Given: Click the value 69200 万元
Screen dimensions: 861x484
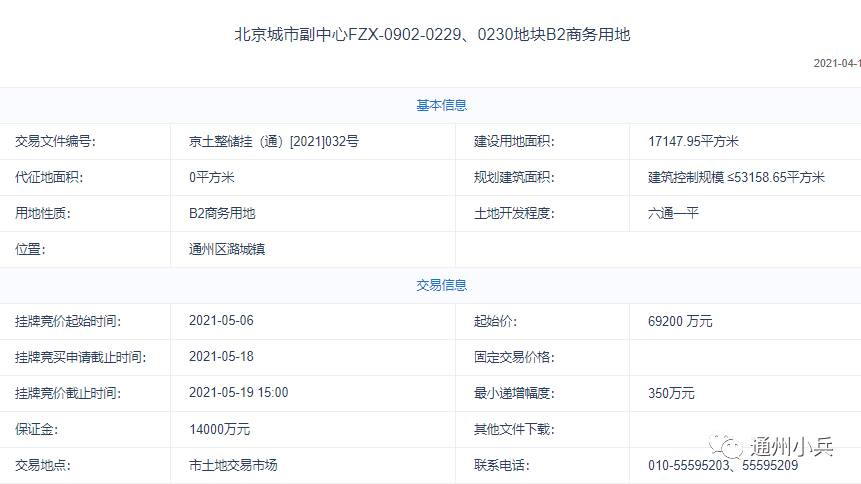Looking at the screenshot, I should (680, 321).
